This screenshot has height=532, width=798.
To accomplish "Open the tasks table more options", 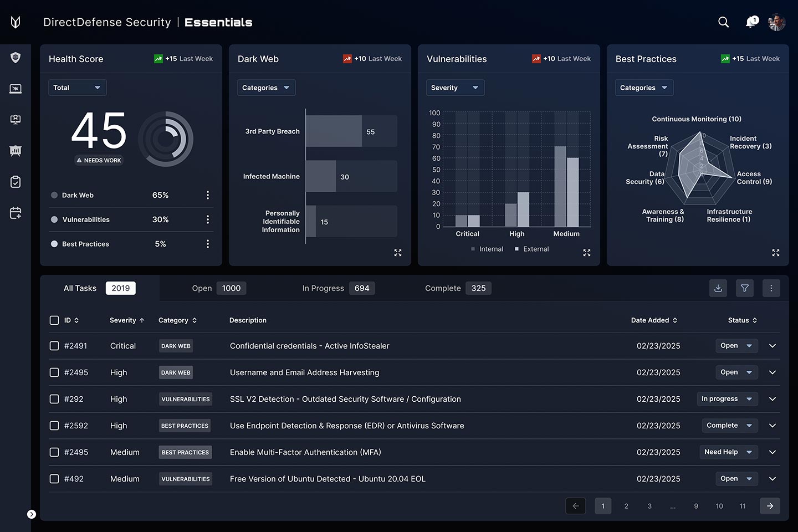I will coord(771,288).
